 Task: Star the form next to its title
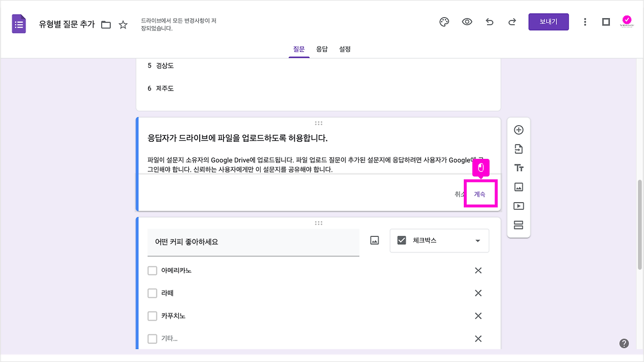tap(123, 24)
